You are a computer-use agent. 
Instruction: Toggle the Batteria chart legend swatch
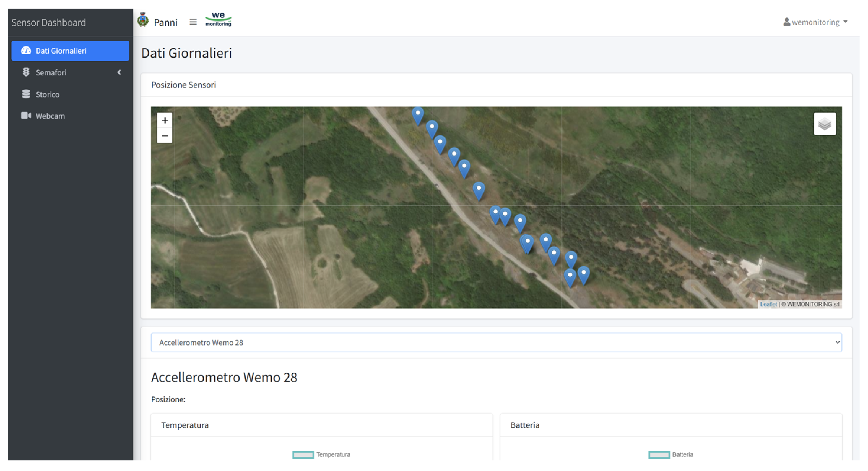(x=659, y=454)
